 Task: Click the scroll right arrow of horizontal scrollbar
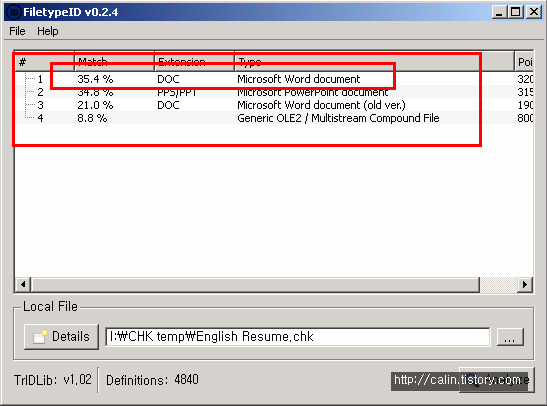click(x=525, y=284)
